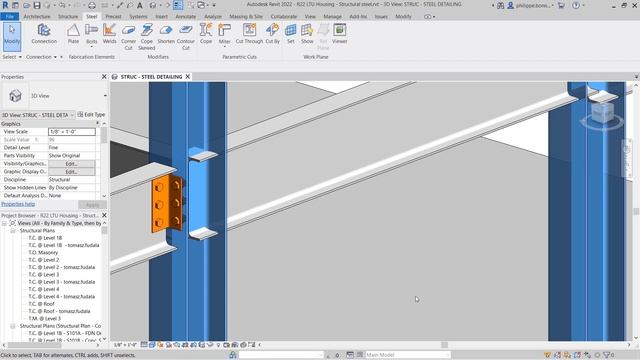Open the Collaborate ribbon tab
This screenshot has height=360, width=640.
pyautogui.click(x=284, y=17)
